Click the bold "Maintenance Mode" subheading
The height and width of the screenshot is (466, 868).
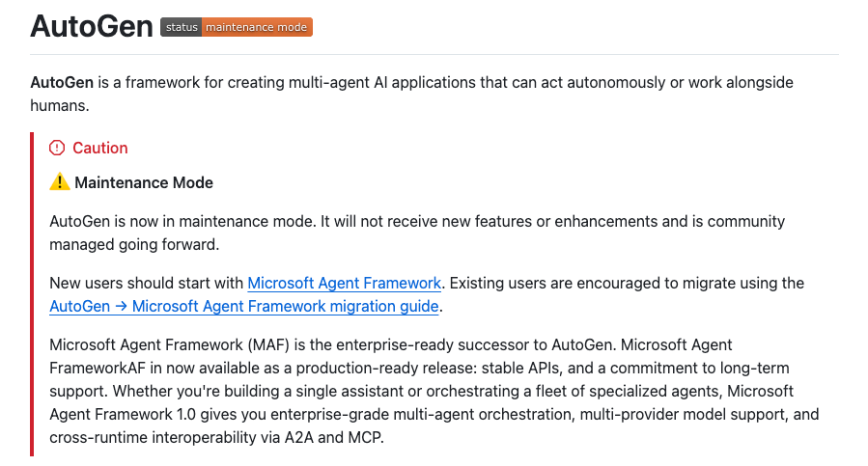(x=144, y=182)
